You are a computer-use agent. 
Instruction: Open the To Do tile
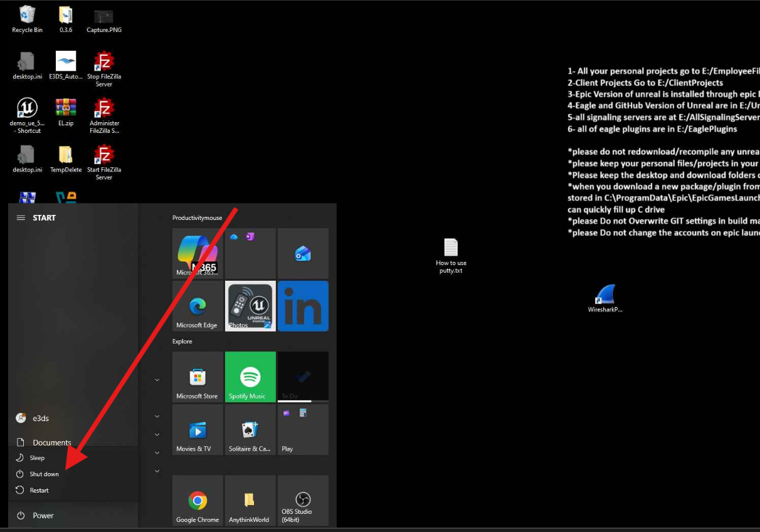pyautogui.click(x=303, y=377)
